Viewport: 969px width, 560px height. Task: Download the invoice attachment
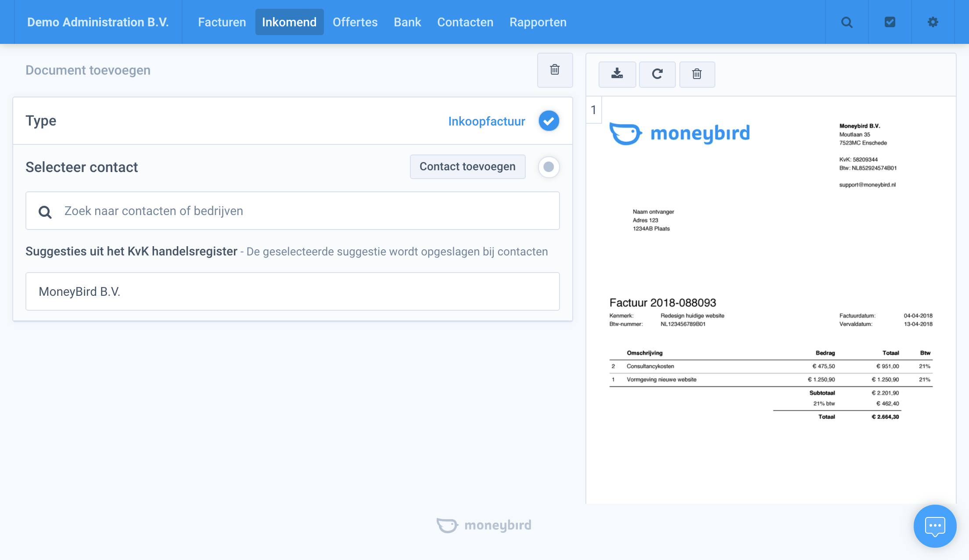[x=617, y=74]
